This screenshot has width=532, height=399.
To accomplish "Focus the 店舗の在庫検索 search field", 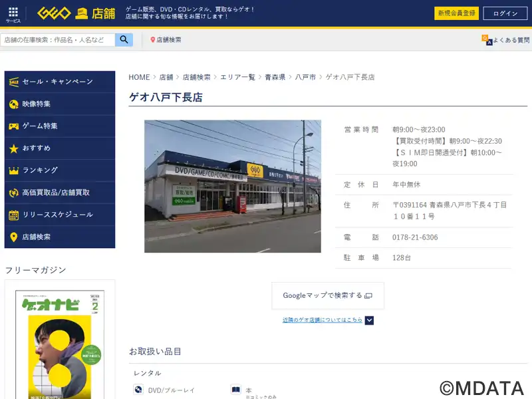I will [x=58, y=40].
